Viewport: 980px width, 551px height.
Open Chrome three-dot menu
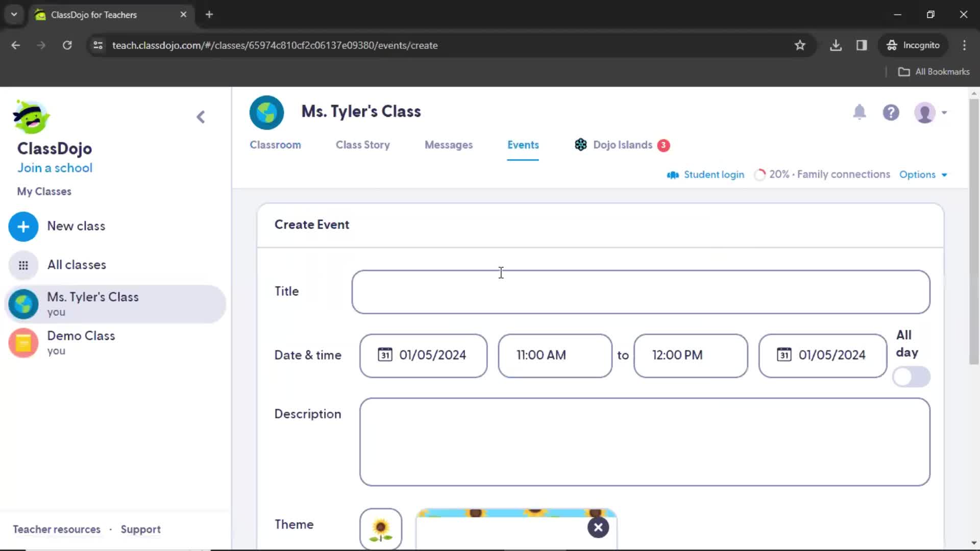[x=964, y=45]
